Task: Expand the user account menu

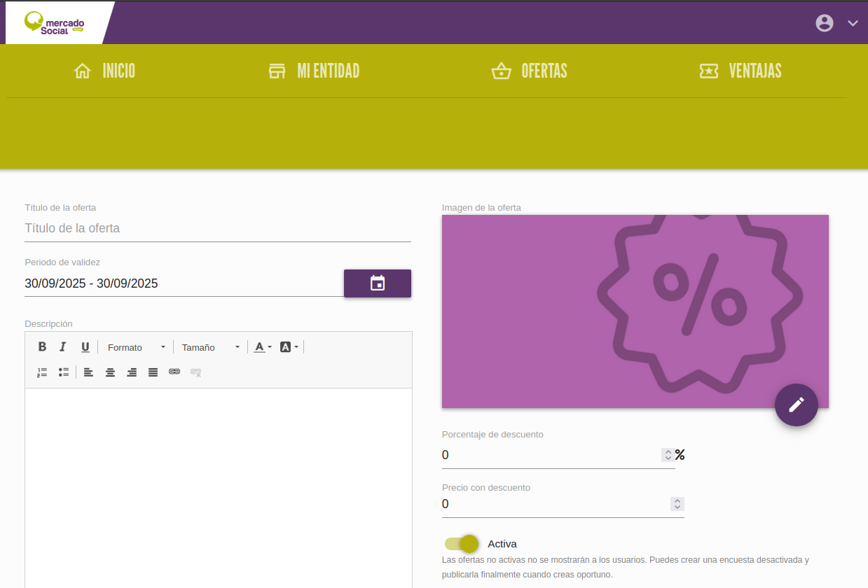Action: click(836, 23)
